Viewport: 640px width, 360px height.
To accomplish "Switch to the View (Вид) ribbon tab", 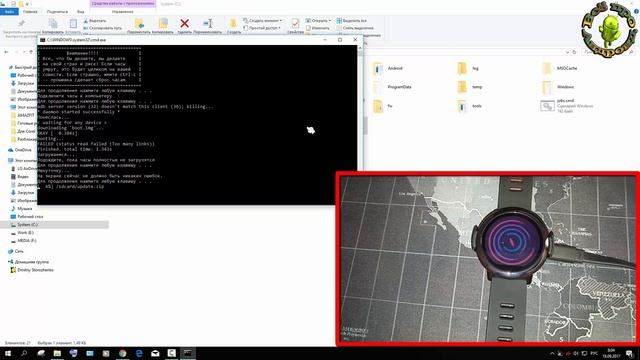I will tap(80, 12).
